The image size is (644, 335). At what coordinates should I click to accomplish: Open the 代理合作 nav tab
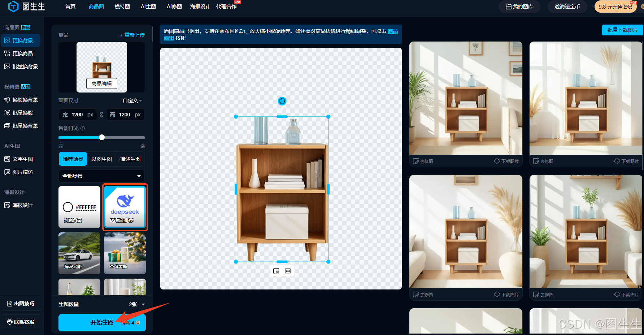point(226,7)
